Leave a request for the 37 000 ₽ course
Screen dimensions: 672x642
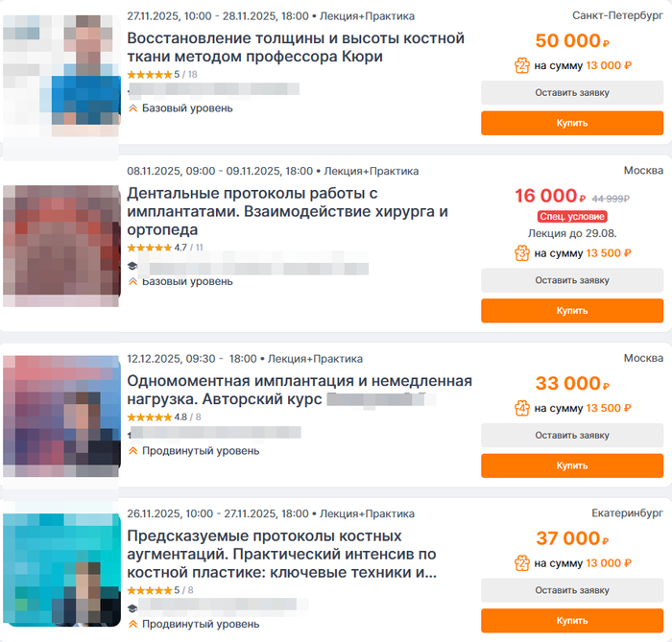(572, 590)
